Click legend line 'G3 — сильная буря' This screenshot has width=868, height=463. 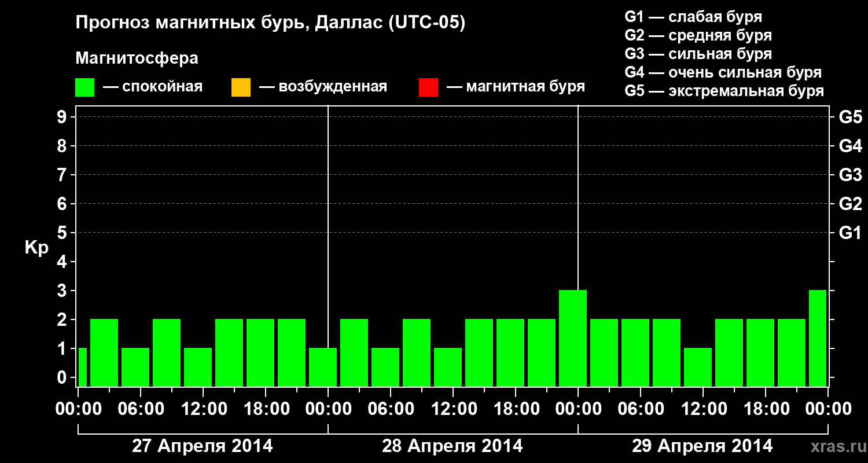(x=698, y=54)
